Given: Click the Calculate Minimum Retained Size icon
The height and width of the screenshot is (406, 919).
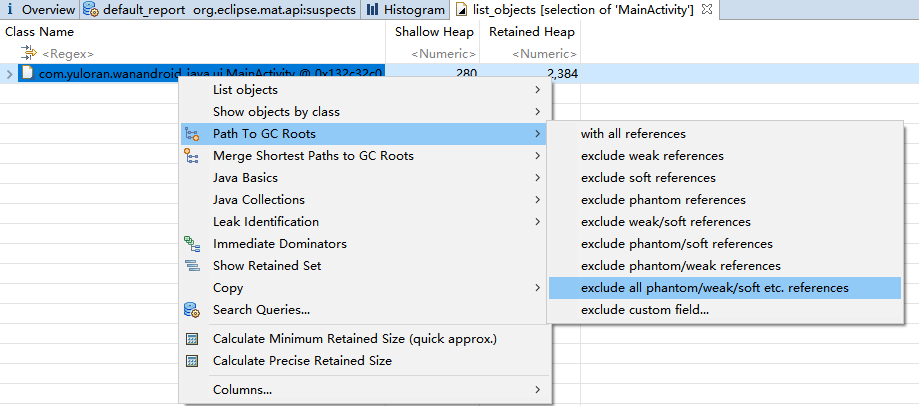Looking at the screenshot, I should tap(192, 339).
